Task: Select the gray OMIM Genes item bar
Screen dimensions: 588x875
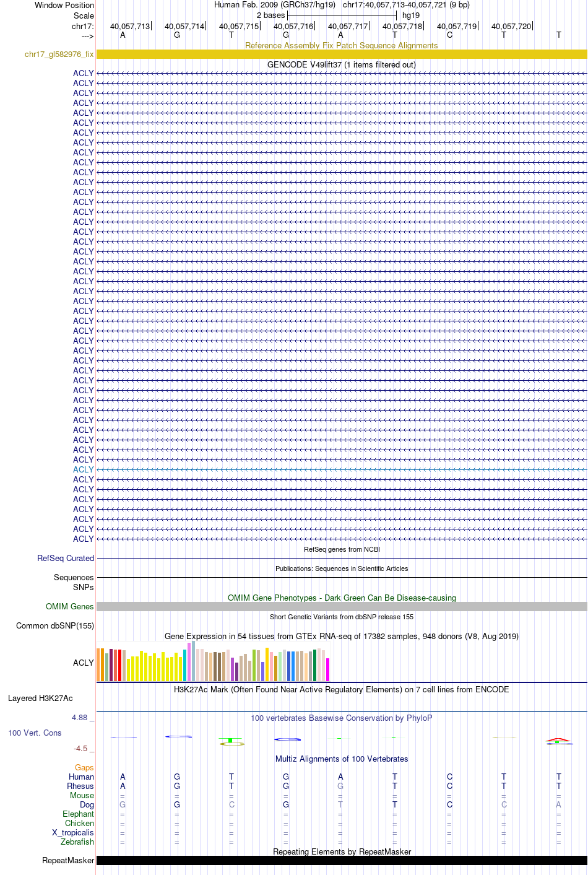Action: 342,606
